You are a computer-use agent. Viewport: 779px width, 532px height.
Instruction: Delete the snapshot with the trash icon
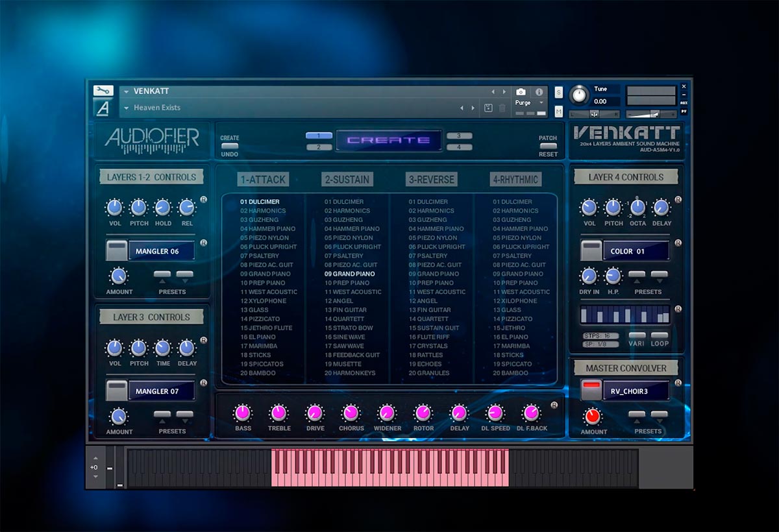click(502, 108)
